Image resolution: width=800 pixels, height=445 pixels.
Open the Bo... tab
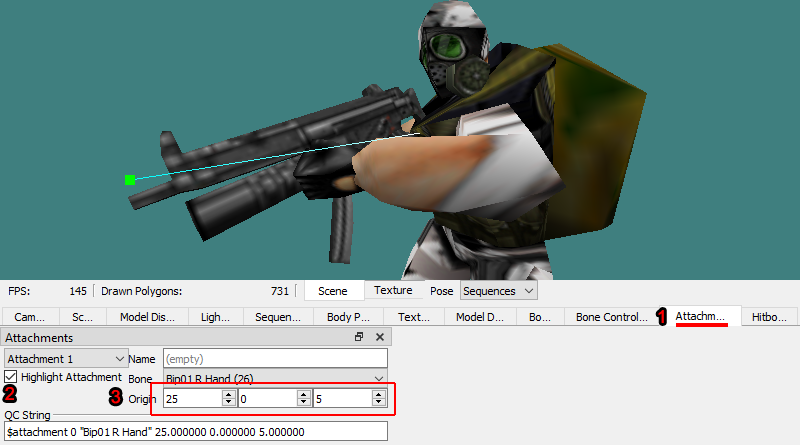[x=540, y=317]
